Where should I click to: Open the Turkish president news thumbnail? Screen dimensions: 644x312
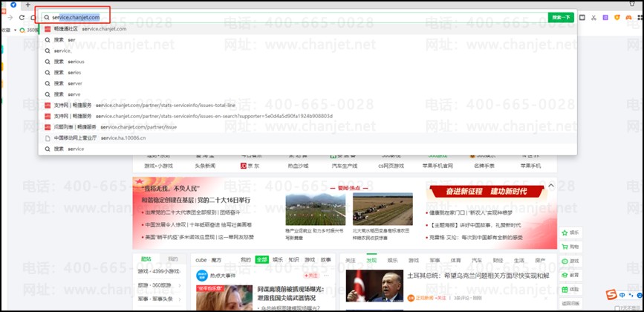point(374,286)
